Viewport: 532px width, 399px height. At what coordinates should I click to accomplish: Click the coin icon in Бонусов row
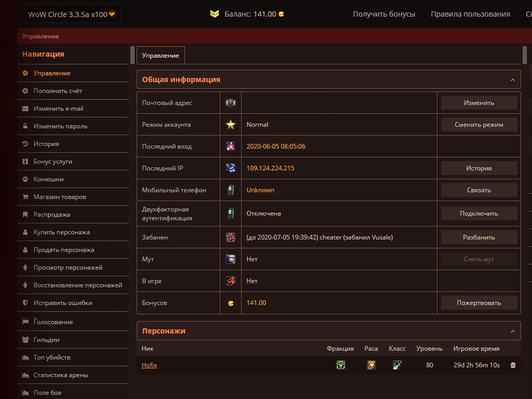[x=231, y=303]
